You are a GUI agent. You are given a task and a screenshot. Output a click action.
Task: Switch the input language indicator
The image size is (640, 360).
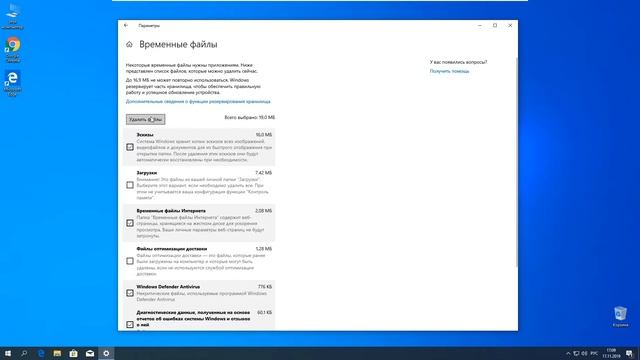pyautogui.click(x=594, y=353)
